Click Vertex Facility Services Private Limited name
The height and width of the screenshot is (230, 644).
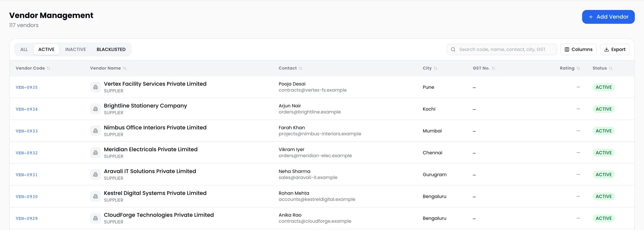[155, 84]
